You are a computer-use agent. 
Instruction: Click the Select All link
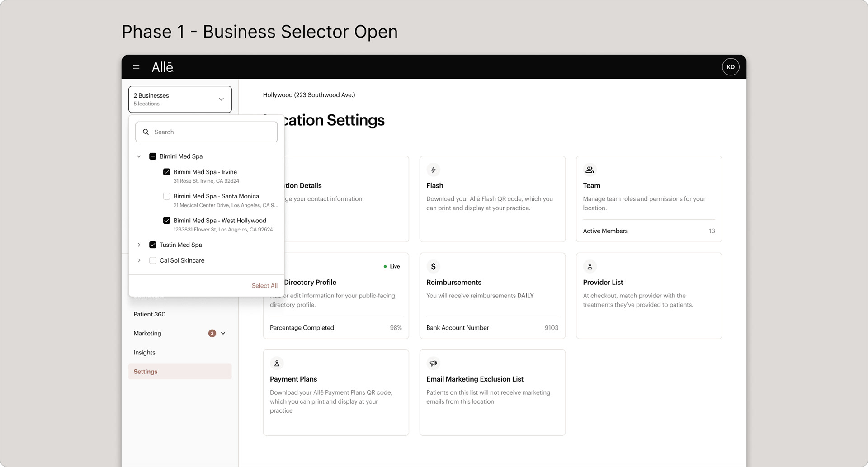pyautogui.click(x=264, y=285)
